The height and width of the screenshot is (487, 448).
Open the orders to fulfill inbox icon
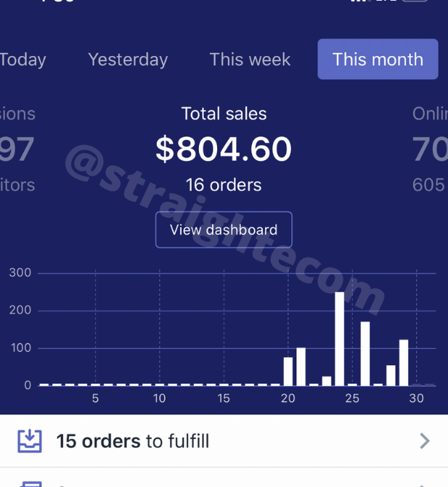click(x=30, y=441)
